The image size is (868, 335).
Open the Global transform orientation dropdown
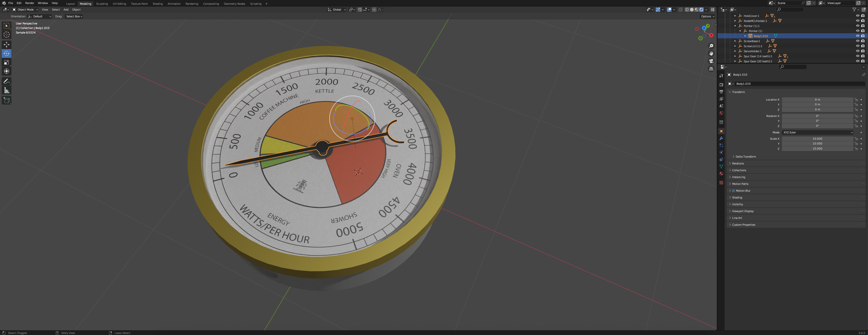pyautogui.click(x=337, y=9)
